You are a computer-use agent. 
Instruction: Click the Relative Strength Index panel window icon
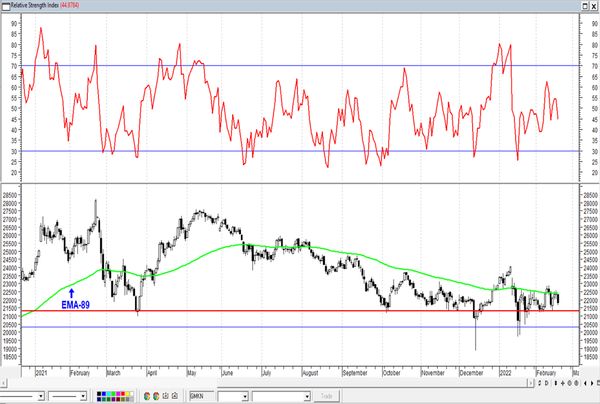[6, 4]
